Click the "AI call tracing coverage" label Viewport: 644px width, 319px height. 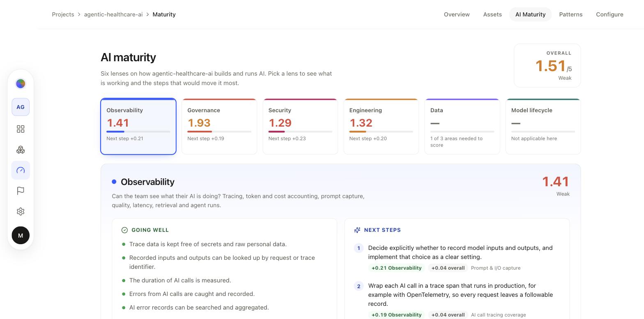[498, 315]
